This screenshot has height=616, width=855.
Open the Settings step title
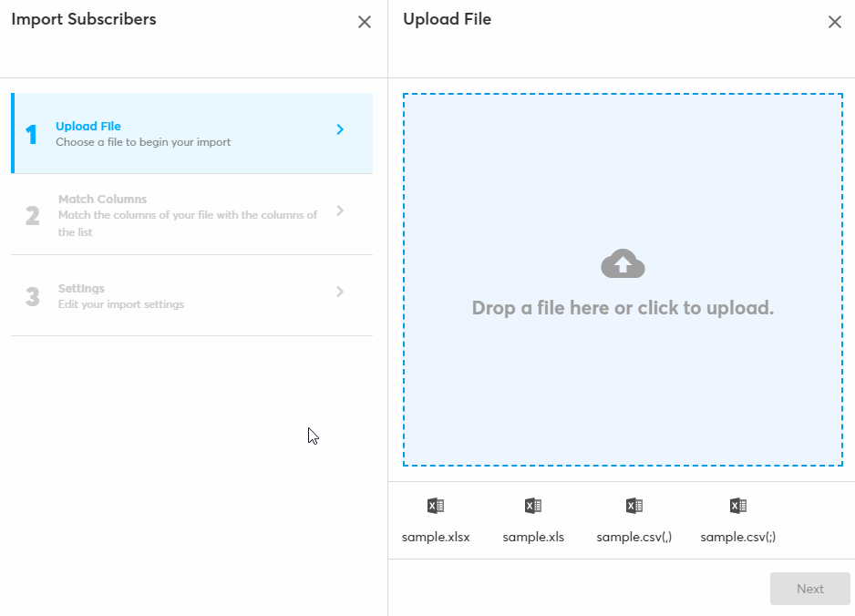pos(81,289)
